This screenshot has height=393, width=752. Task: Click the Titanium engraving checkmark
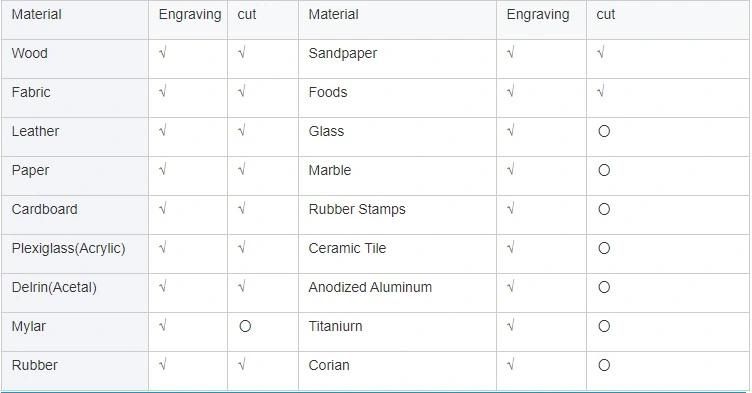pyautogui.click(x=510, y=326)
